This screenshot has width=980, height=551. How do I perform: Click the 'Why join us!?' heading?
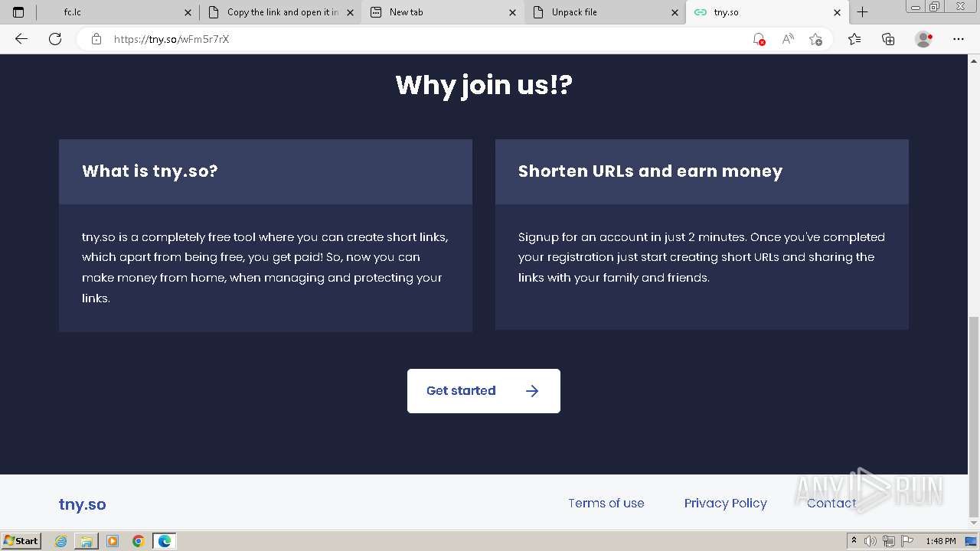484,85
